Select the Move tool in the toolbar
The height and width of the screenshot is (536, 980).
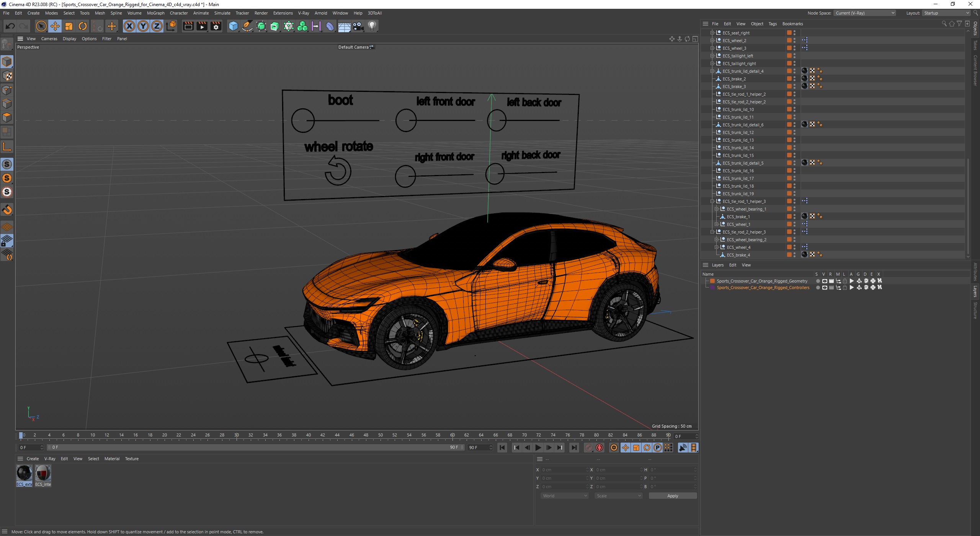tap(55, 26)
